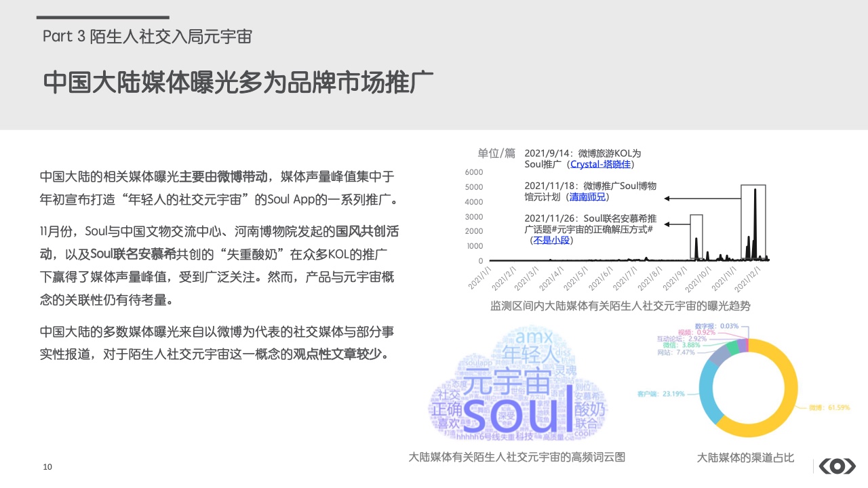Click the word cloud caption '大陆媒体有关陌生人社交元宇宙的高频词云图'
The height and width of the screenshot is (488, 868).
tap(517, 457)
